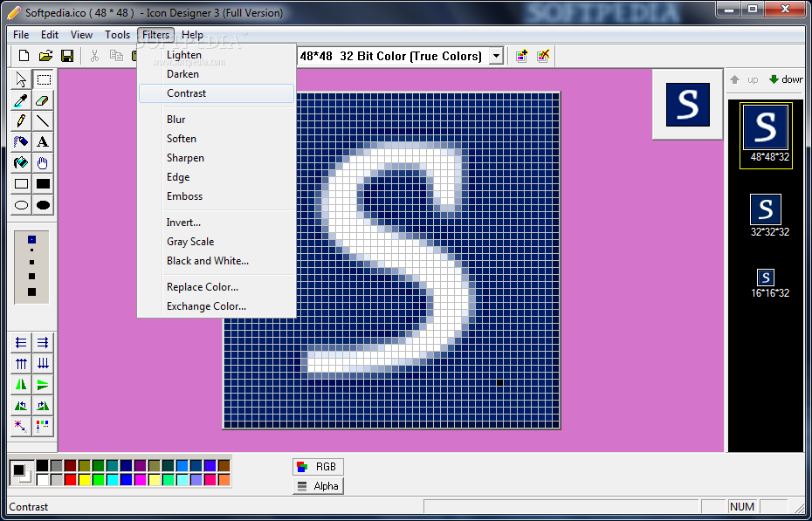Image resolution: width=812 pixels, height=521 pixels.
Task: Choose Invert... from the Filters menu
Action: coord(217,222)
